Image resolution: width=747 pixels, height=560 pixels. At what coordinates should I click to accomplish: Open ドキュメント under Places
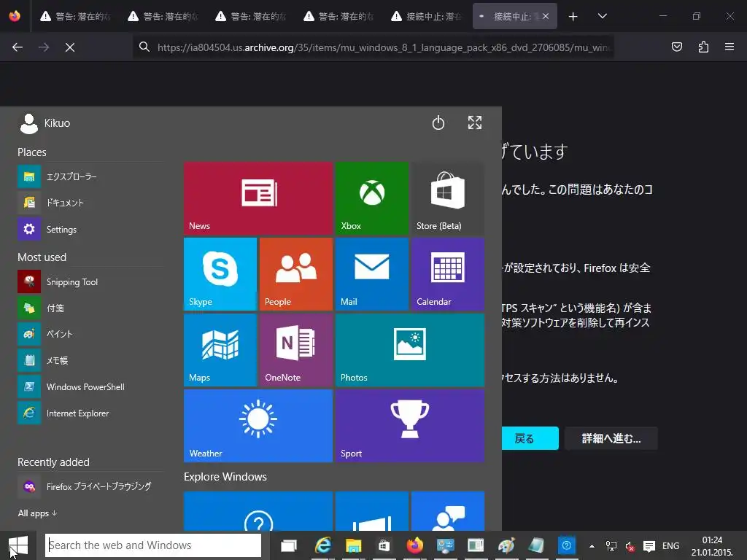click(x=90, y=203)
